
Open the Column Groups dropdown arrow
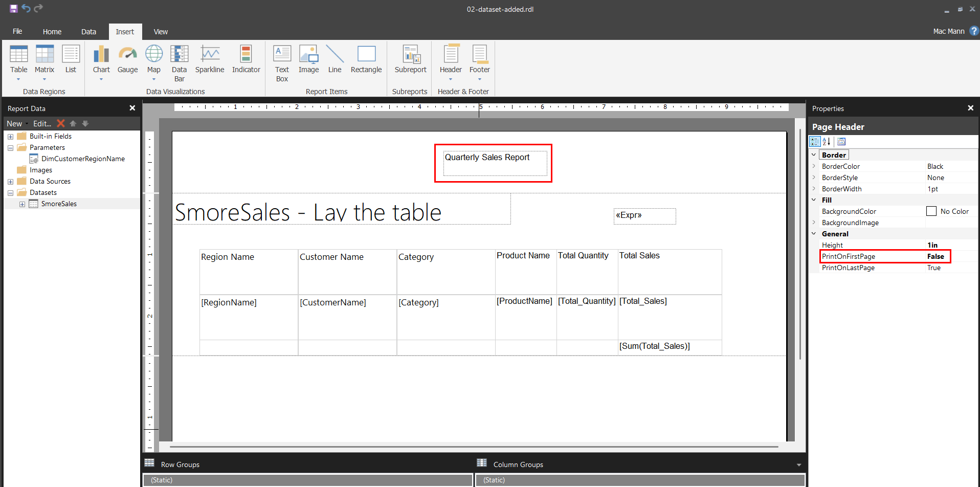click(799, 464)
